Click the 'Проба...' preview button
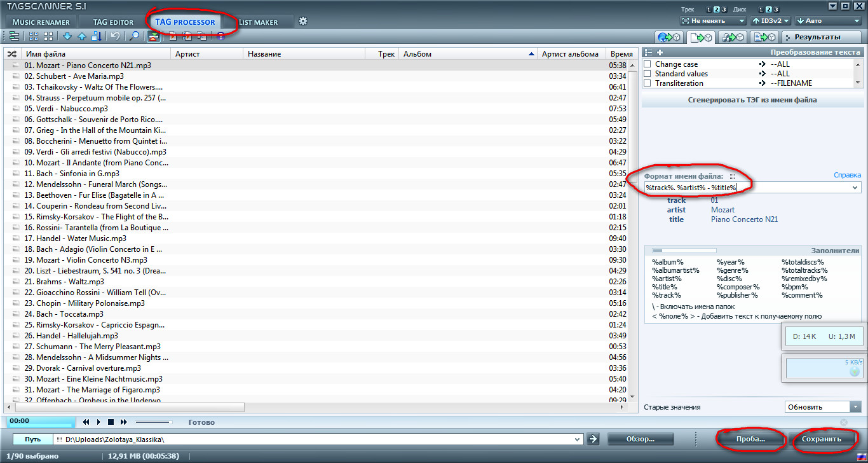The image size is (868, 463). [750, 439]
